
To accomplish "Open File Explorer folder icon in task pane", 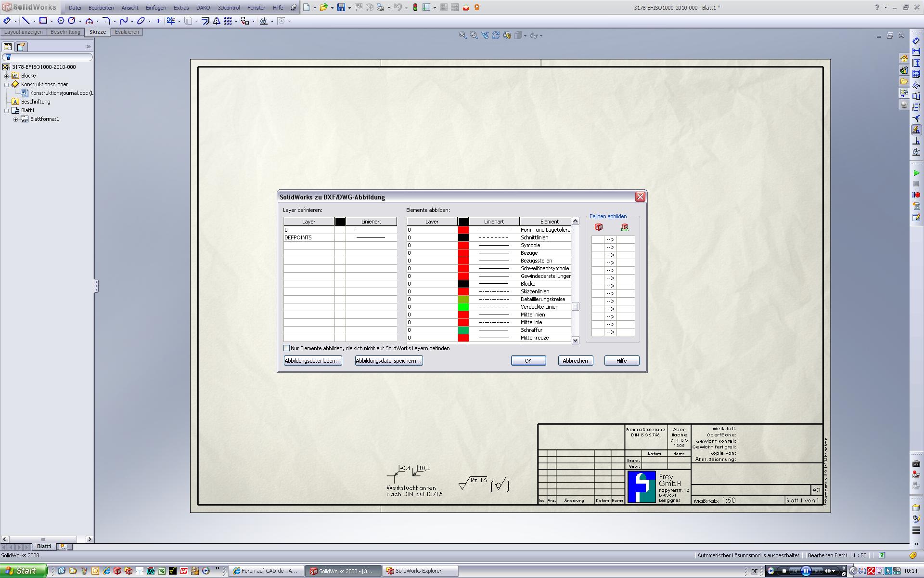I will point(904,82).
